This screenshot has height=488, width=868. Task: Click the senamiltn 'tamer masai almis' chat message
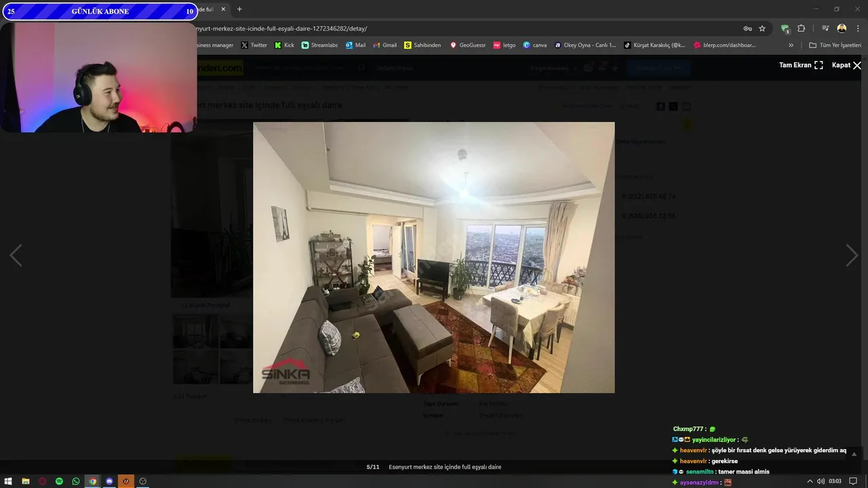tap(721, 472)
